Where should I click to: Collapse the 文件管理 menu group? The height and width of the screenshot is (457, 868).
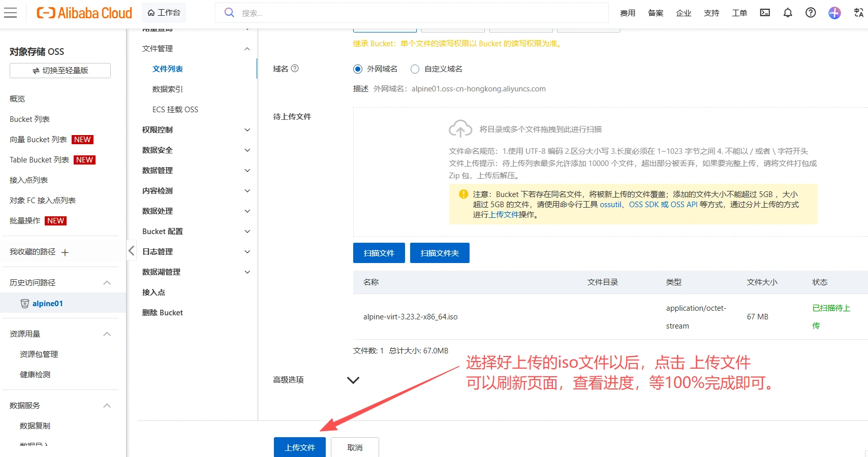(247, 49)
